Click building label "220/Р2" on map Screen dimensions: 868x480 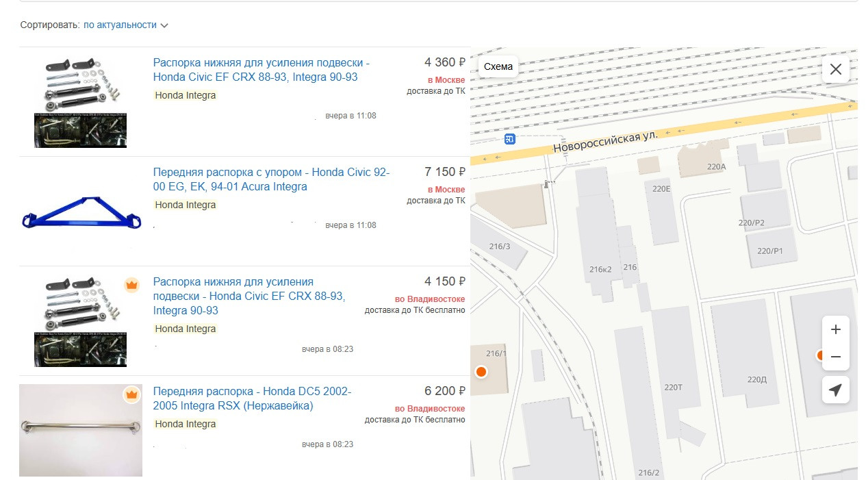click(751, 223)
